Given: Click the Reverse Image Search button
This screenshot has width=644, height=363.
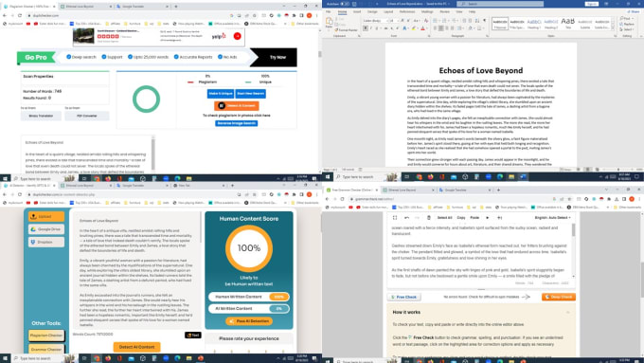Looking at the screenshot, I should point(237,123).
